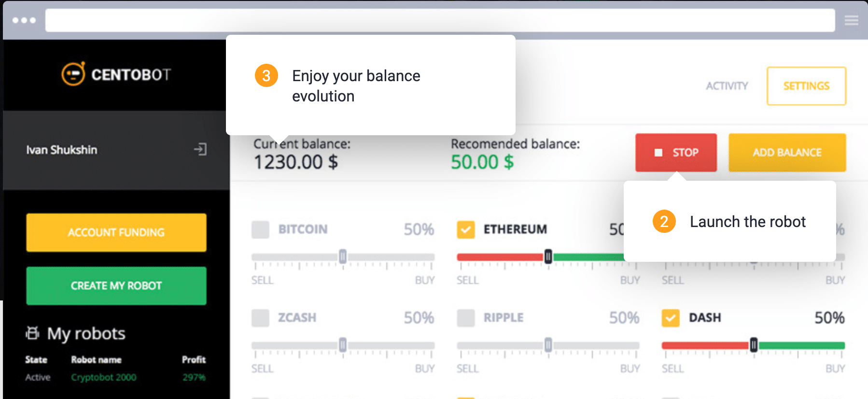868x399 pixels.
Task: Click the Create My Robot button
Action: click(x=116, y=285)
